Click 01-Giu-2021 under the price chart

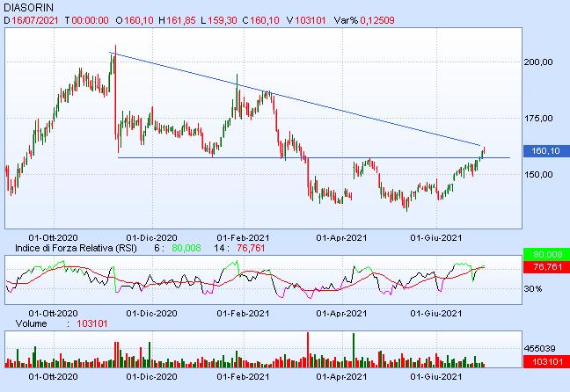[436, 238]
